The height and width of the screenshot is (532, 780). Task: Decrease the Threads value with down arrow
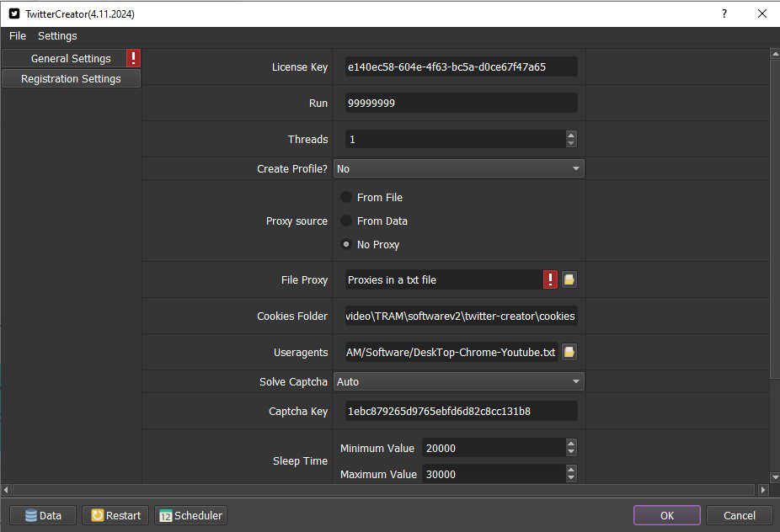571,143
